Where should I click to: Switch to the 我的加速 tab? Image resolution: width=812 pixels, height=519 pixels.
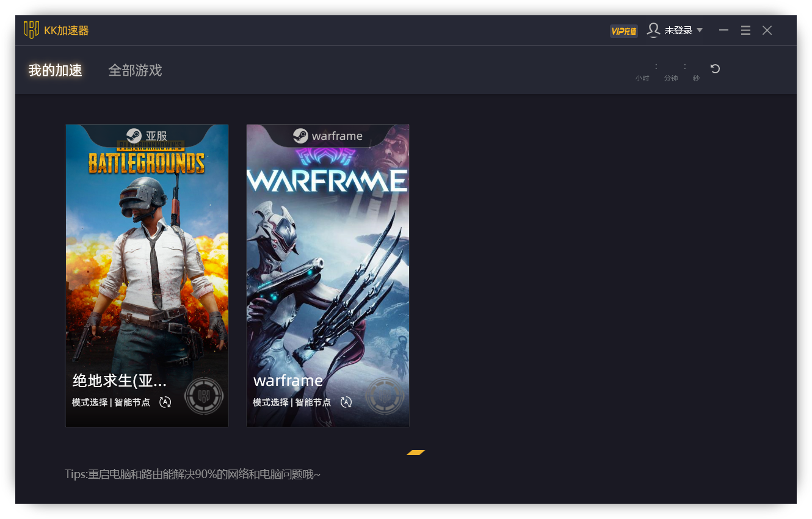point(55,70)
